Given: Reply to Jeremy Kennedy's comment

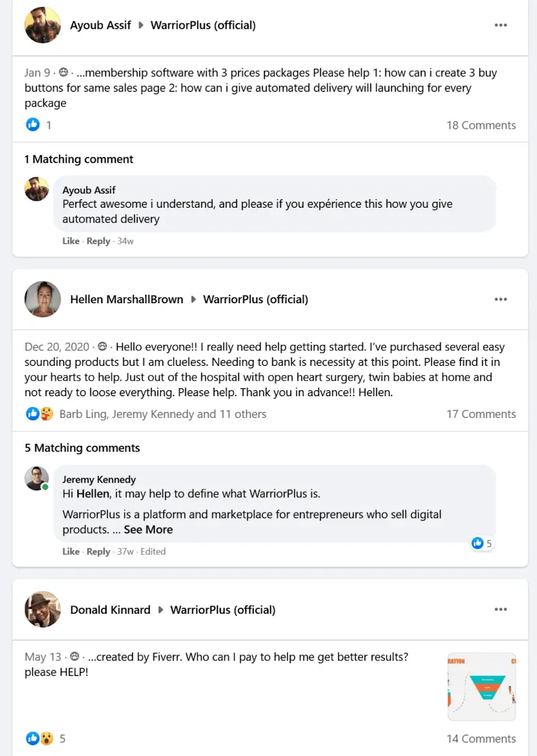Looking at the screenshot, I should click(x=98, y=552).
